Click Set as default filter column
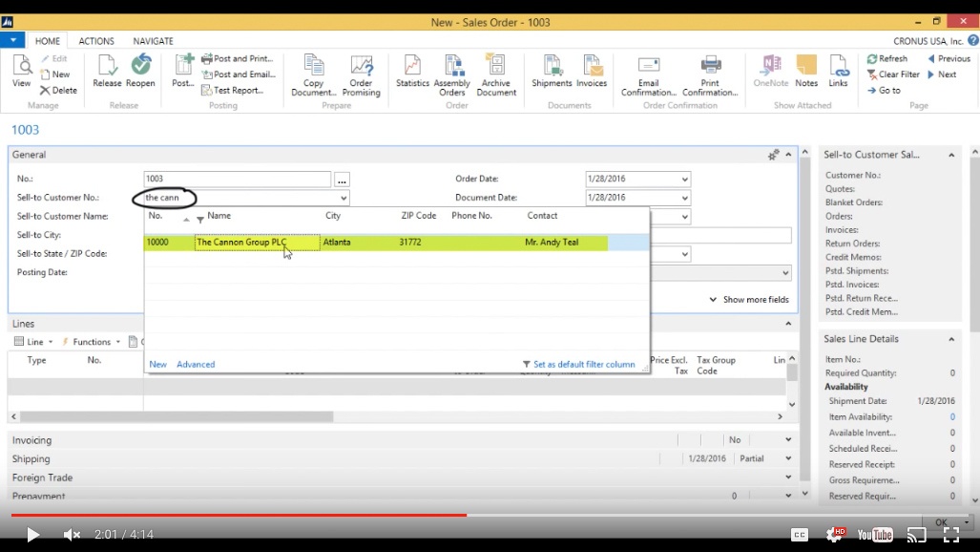 579,364
